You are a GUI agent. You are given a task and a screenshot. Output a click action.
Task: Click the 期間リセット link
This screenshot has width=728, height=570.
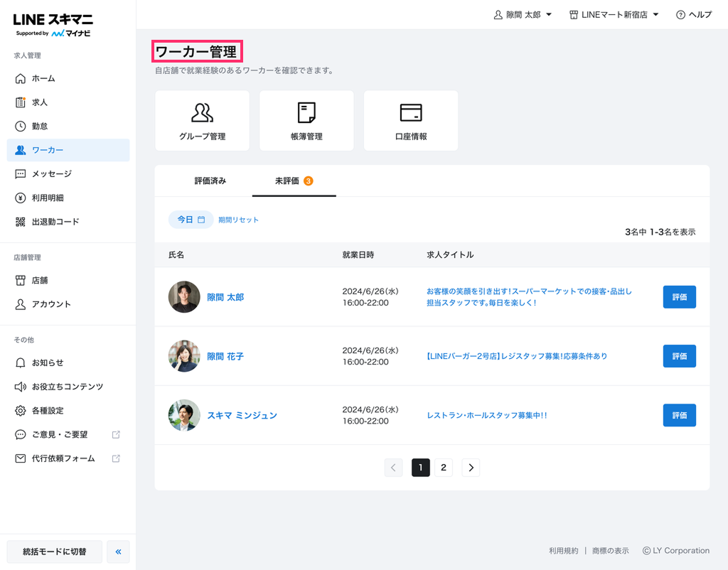pyautogui.click(x=238, y=220)
